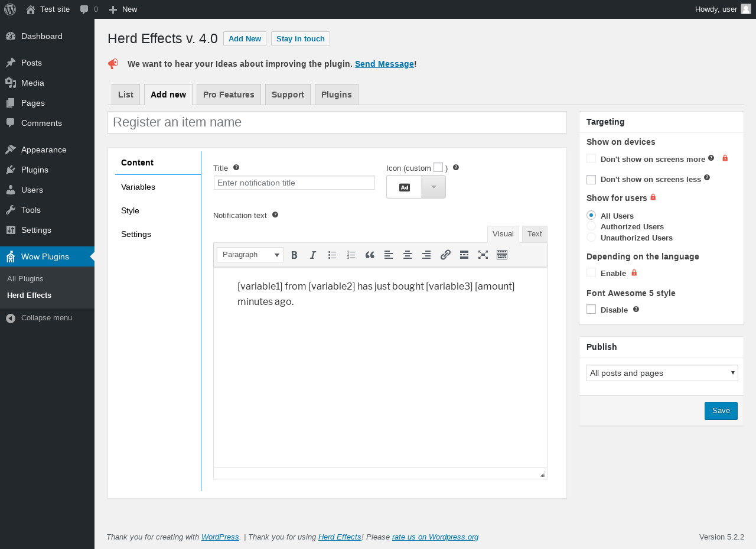Toggle fullscreen editor mode
Viewport: 756px width, 549px height.
coord(483,255)
